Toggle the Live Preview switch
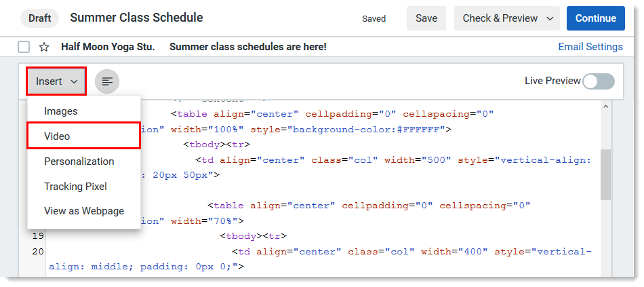Image resolution: width=644 pixels, height=287 pixels. coord(599,81)
